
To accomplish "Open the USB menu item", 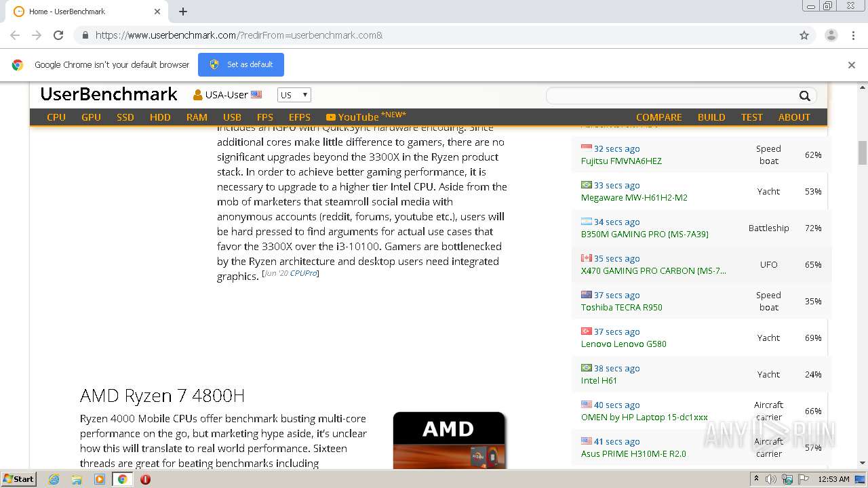I will [x=232, y=117].
